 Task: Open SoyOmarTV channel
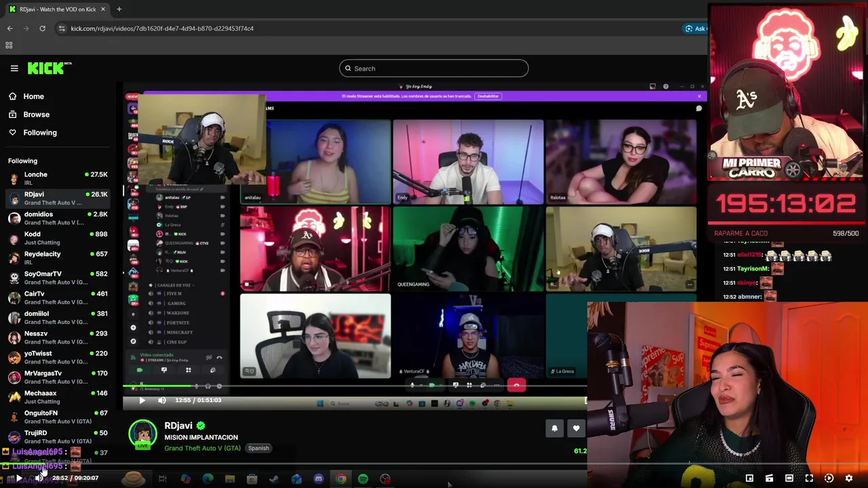[58, 278]
